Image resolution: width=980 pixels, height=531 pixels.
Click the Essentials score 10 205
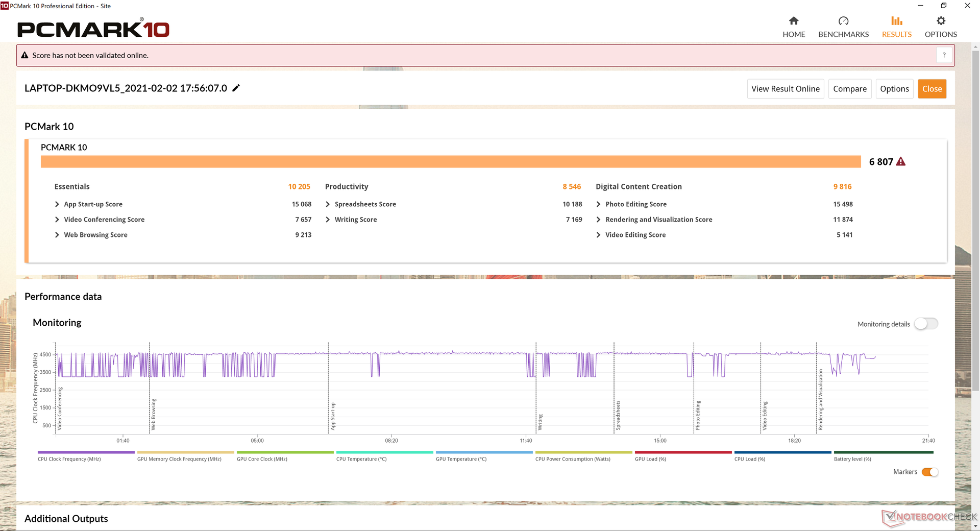pyautogui.click(x=299, y=187)
